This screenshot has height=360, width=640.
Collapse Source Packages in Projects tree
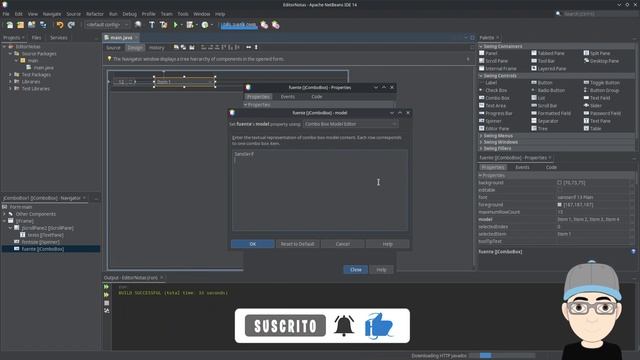[10, 53]
